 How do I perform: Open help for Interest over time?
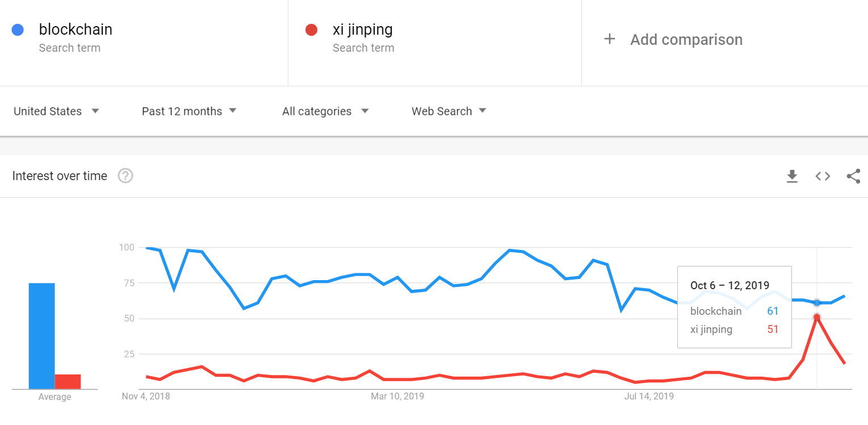(125, 176)
